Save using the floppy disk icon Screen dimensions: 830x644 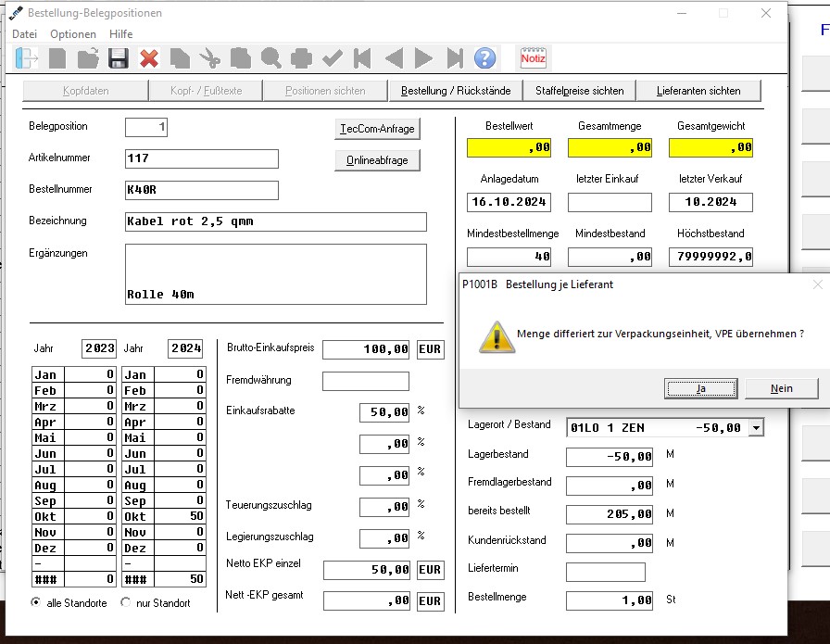(x=118, y=58)
